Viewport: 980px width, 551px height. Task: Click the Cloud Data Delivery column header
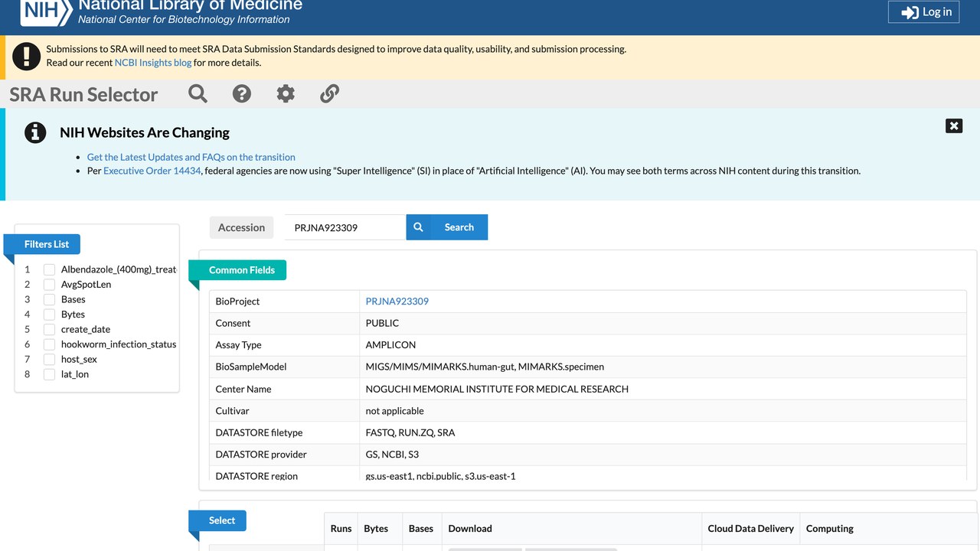pyautogui.click(x=751, y=529)
